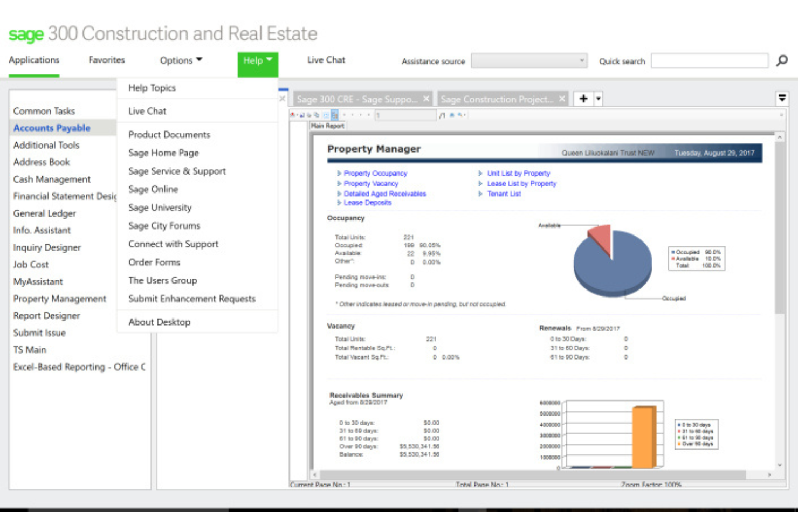Image resolution: width=798 pixels, height=532 pixels.
Task: Select Sage University from Help menu
Action: coord(160,208)
